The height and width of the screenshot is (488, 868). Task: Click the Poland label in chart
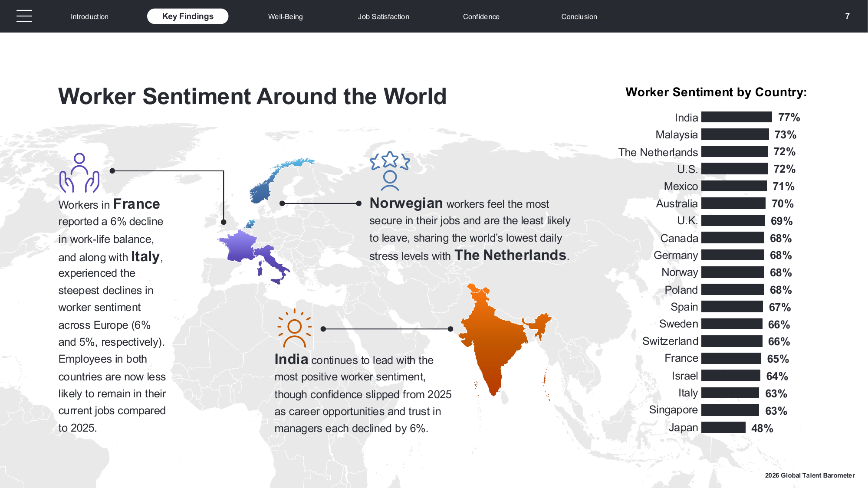[681, 290]
